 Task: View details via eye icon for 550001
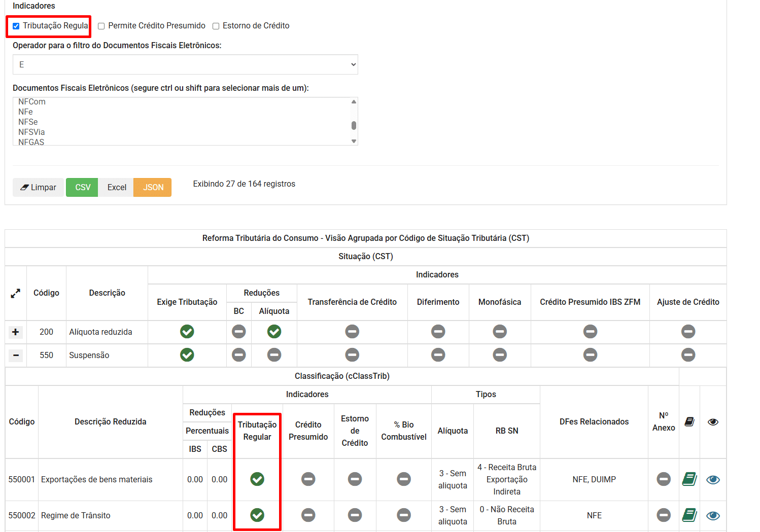coord(713,480)
